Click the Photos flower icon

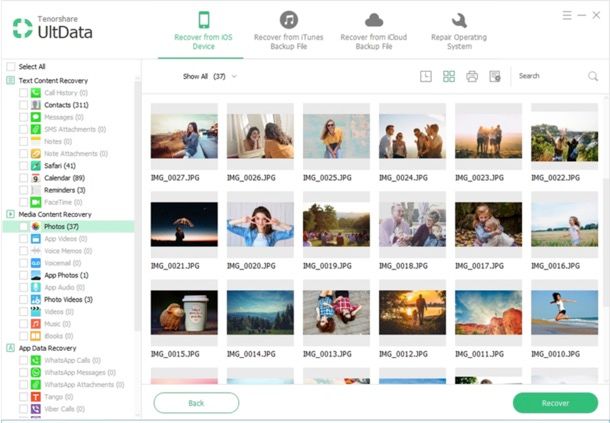pos(36,226)
